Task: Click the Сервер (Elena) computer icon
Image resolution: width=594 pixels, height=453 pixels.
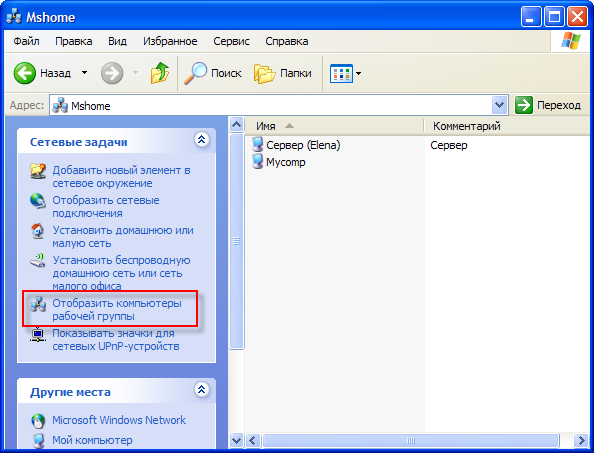Action: click(x=257, y=144)
